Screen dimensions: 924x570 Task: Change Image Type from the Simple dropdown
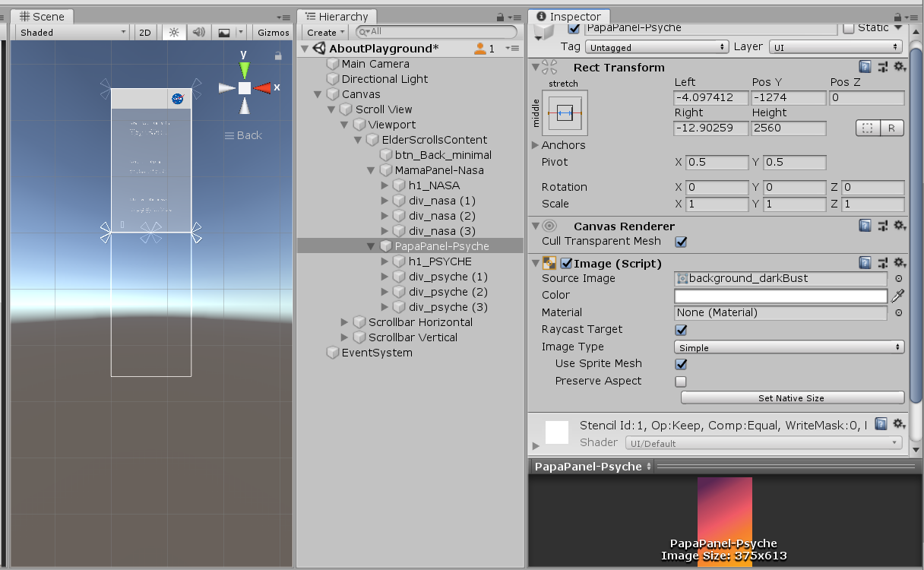click(788, 347)
